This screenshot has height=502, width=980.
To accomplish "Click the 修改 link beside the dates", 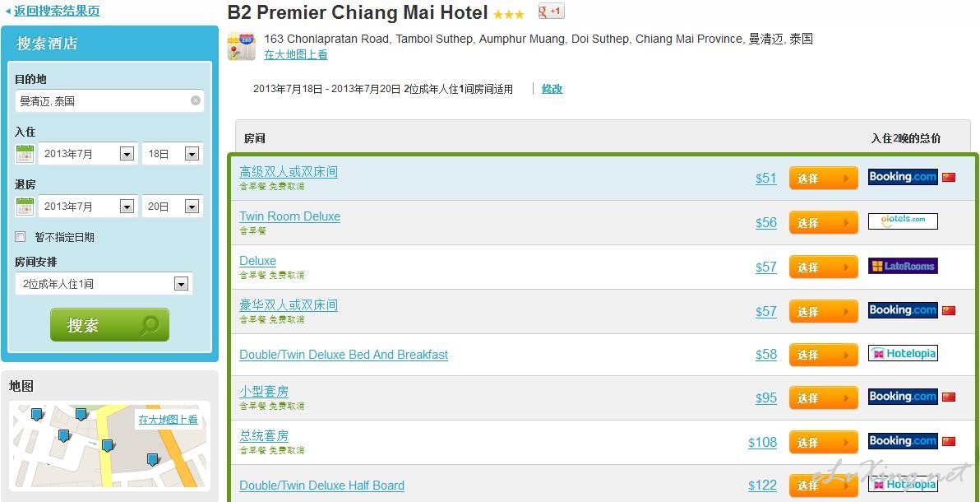I will [552, 89].
